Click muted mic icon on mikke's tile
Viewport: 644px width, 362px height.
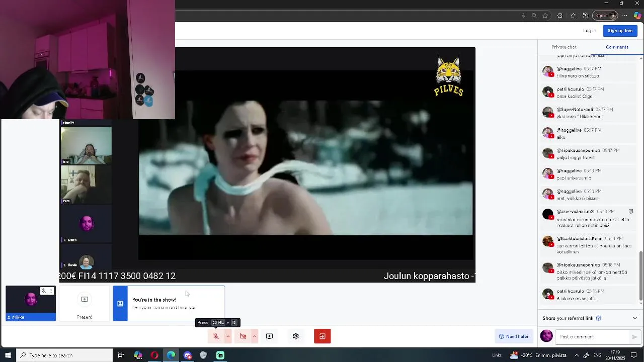click(x=44, y=291)
